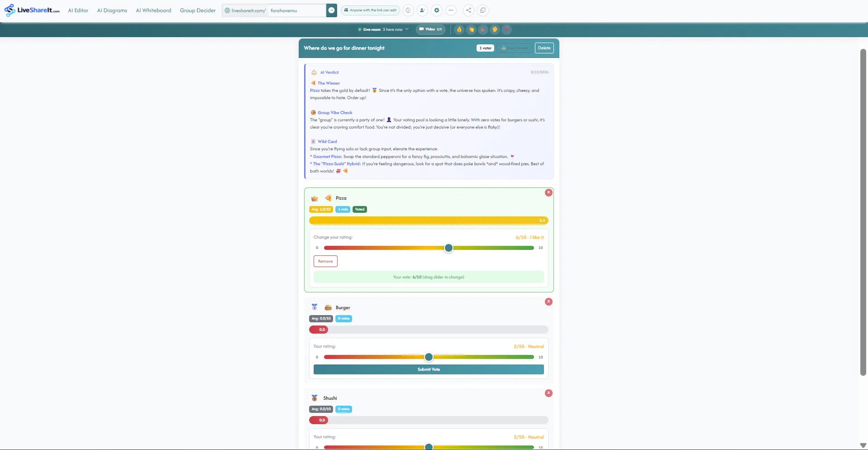Viewport: 868px width, 450px height.
Task: Click the Delete poll button
Action: click(x=544, y=48)
